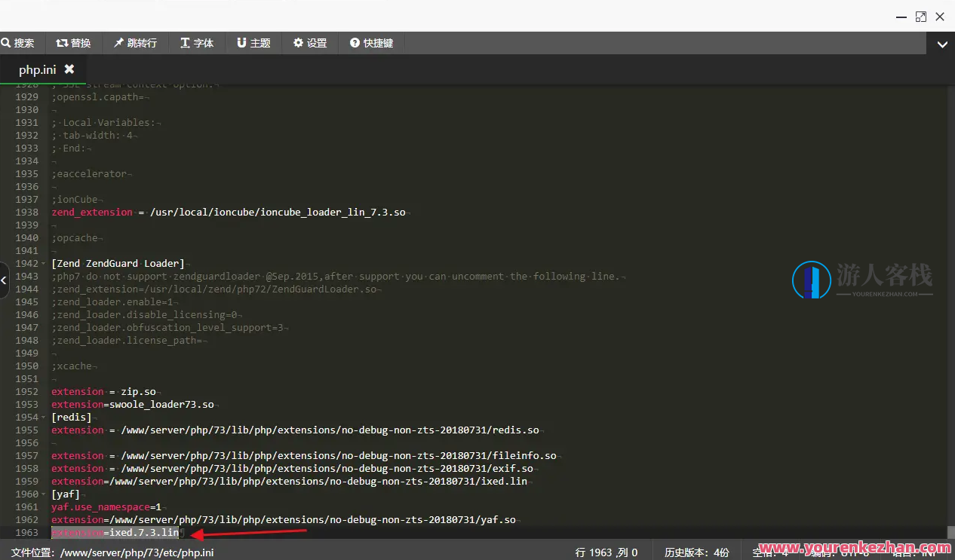Screen dimensions: 955x560
Task: Click line number 1952 in the gutter
Action: (x=26, y=392)
